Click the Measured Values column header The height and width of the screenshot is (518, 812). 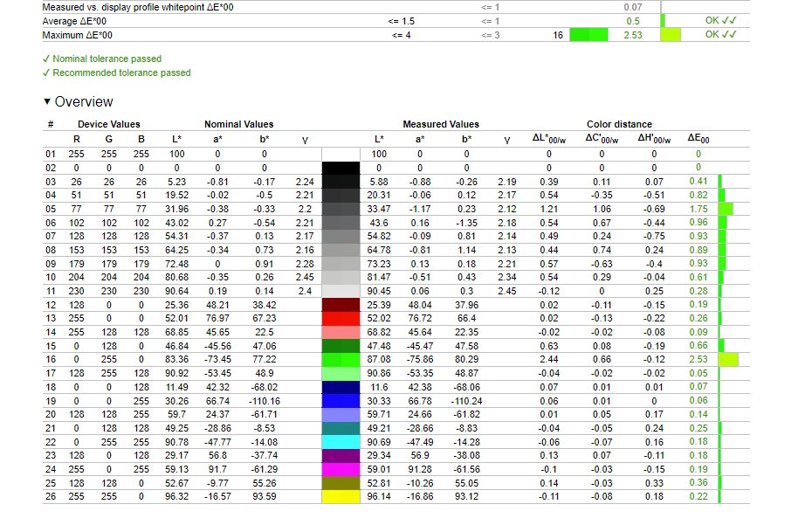coord(440,124)
